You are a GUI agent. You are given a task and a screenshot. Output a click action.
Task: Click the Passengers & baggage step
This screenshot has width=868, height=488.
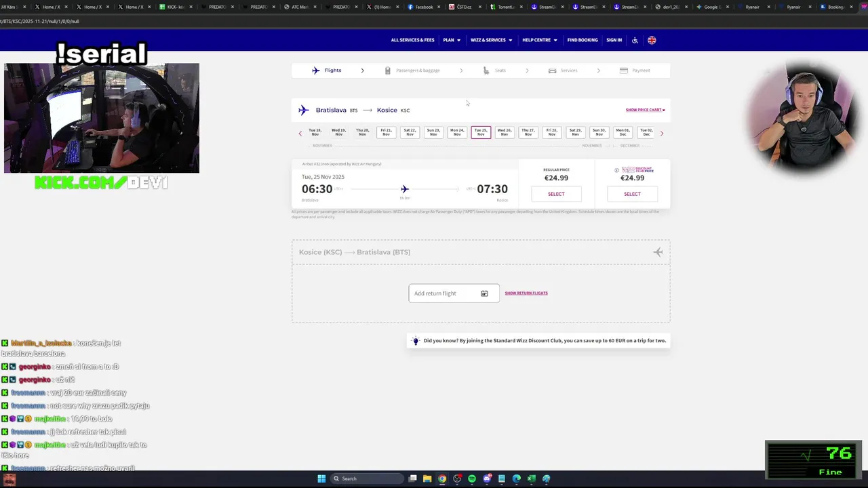pos(413,70)
